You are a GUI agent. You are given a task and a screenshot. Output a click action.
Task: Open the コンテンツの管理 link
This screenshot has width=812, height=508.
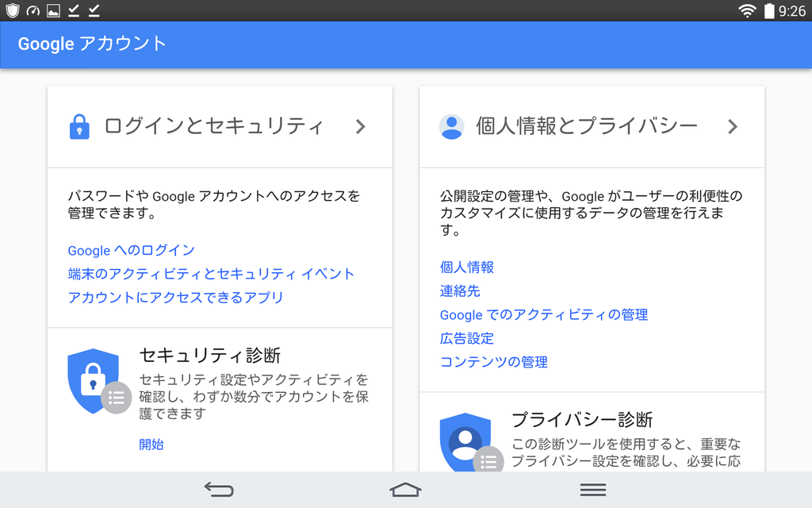click(493, 362)
